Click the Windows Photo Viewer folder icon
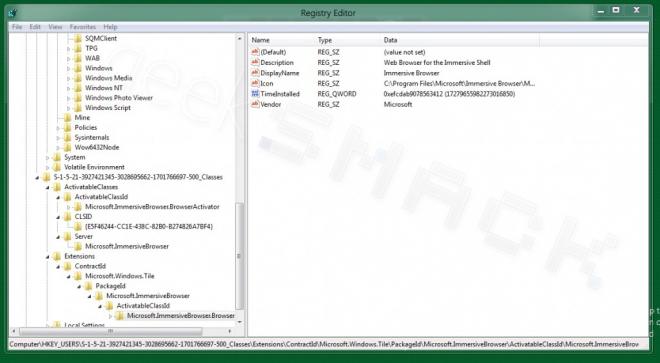This screenshot has height=363, width=660. pyautogui.click(x=78, y=98)
